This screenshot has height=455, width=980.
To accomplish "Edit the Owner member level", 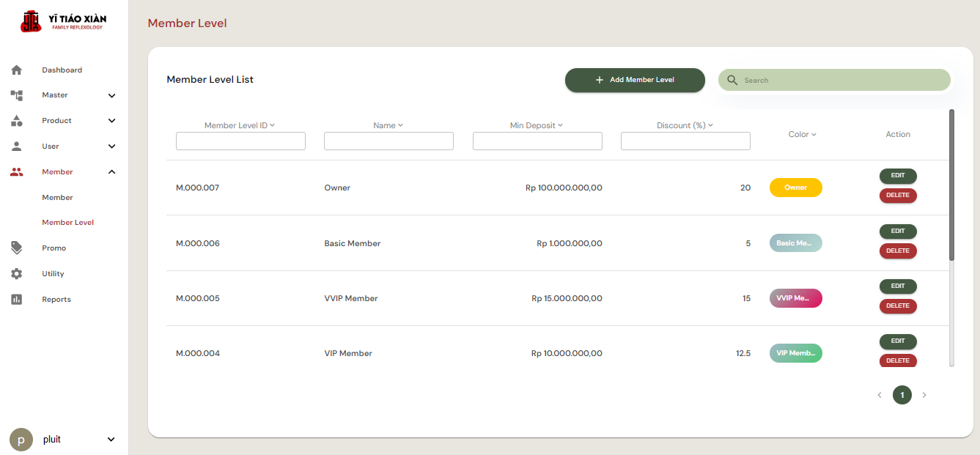I will coord(898,176).
